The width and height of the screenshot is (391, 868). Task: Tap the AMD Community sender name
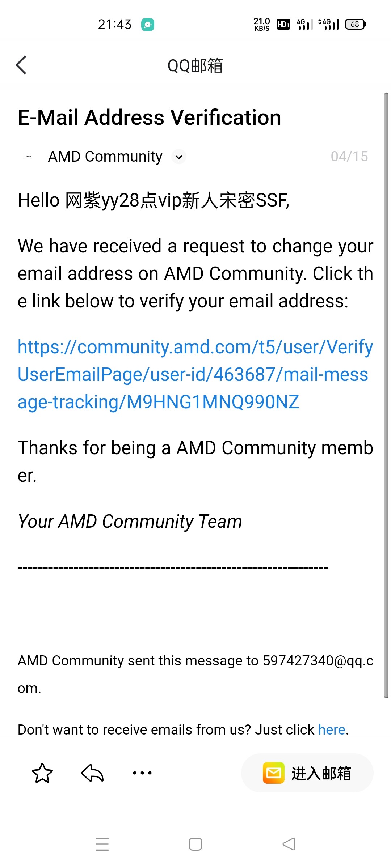pos(105,157)
